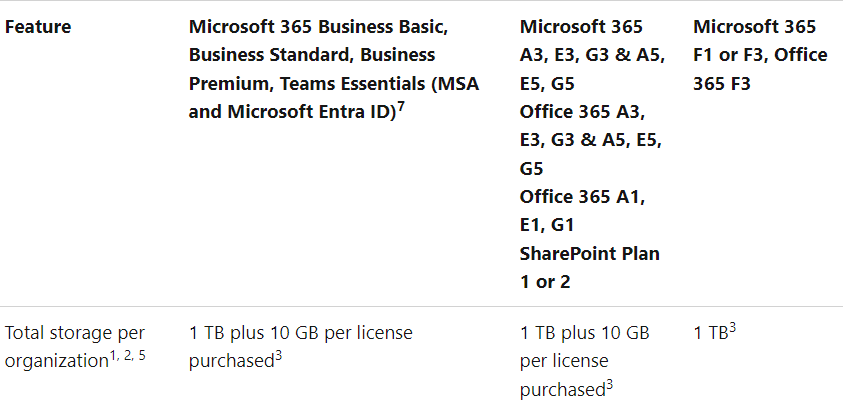This screenshot has width=843, height=411.
Task: Click footnote 3 beside the 1 TB value
Action: 732,328
